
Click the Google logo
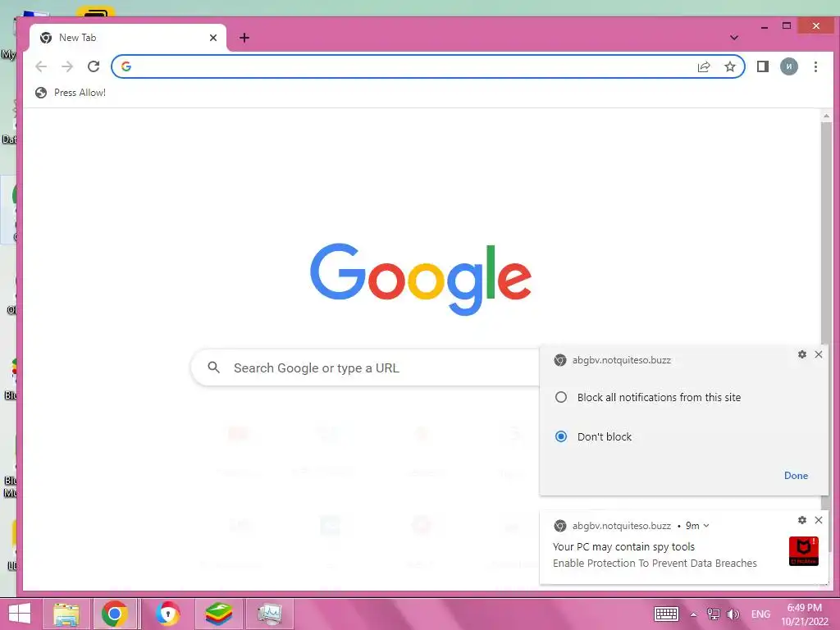tap(421, 279)
